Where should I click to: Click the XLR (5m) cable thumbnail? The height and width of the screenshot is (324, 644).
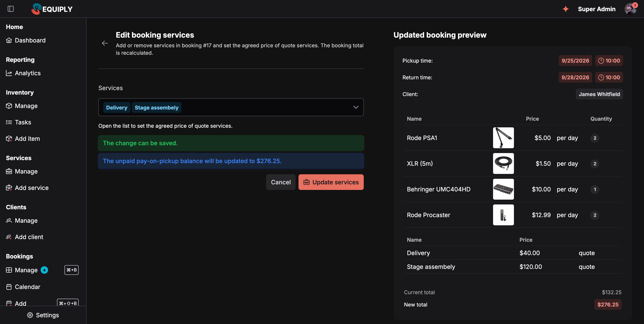coord(503,164)
